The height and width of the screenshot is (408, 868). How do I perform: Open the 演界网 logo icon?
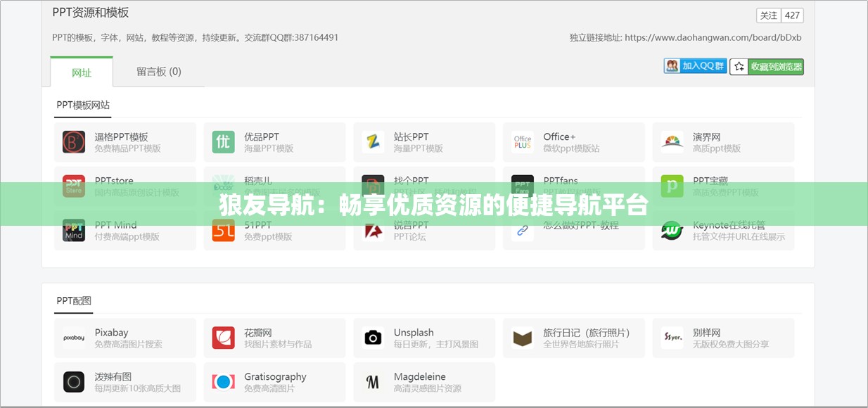672,142
